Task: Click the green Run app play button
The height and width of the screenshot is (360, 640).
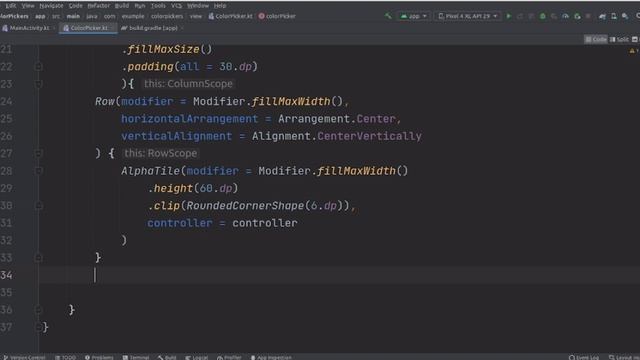Action: [x=509, y=16]
